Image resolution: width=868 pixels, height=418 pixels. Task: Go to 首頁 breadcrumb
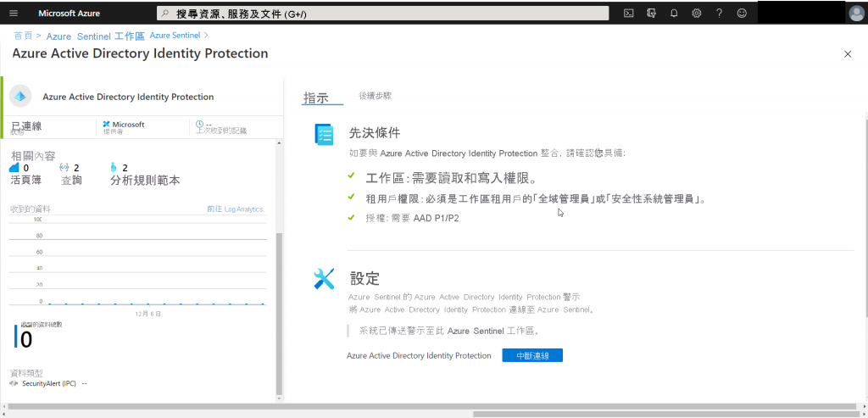point(23,35)
